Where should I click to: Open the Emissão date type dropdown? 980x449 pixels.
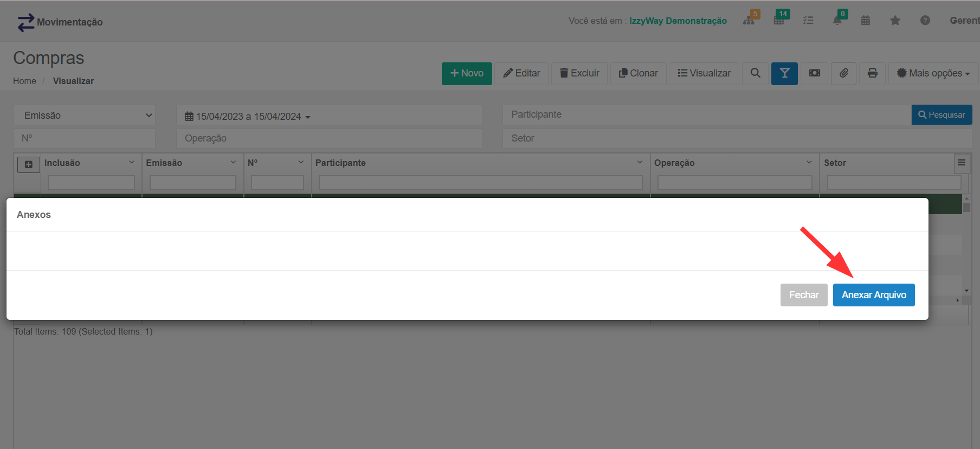(84, 116)
